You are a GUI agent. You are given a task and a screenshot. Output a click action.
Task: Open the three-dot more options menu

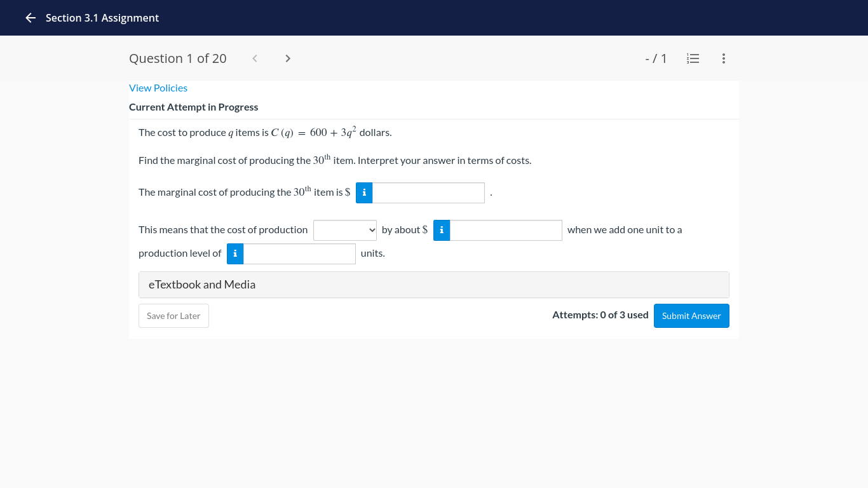point(723,58)
